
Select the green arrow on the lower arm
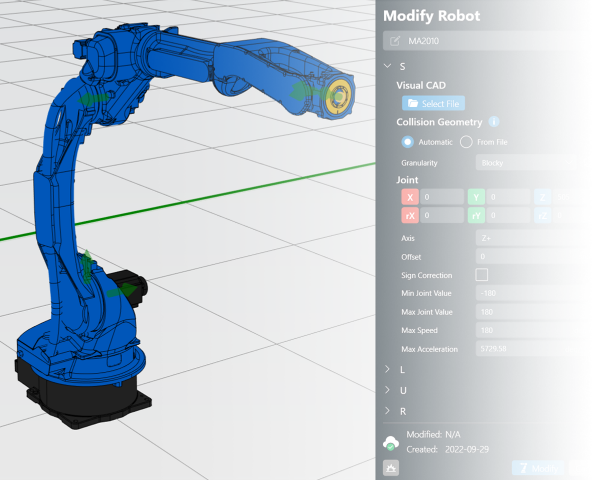tap(93, 99)
